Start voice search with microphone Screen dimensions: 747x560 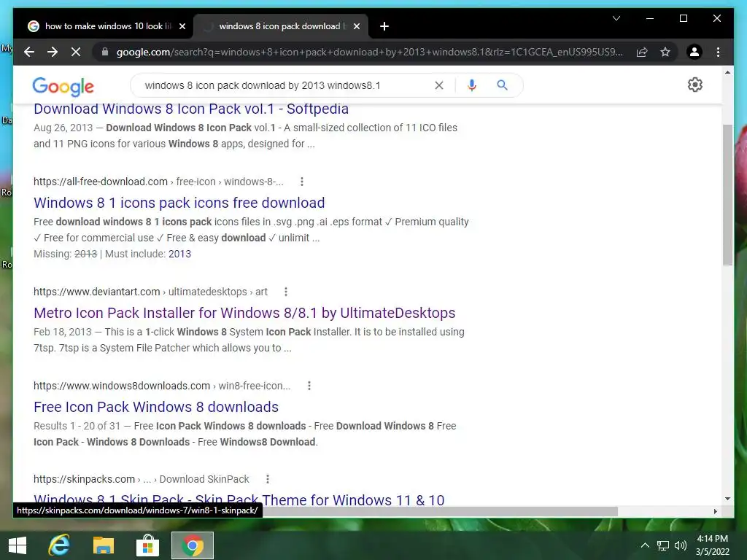point(472,85)
